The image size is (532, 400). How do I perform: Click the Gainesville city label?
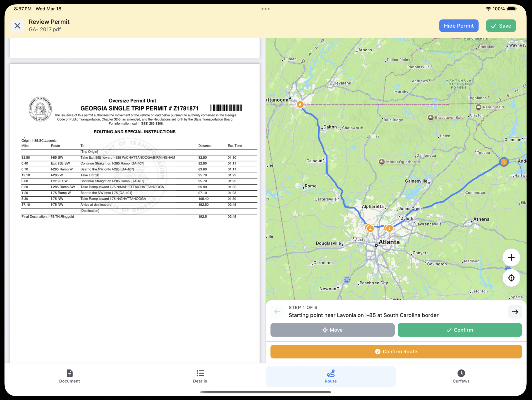coord(416,181)
